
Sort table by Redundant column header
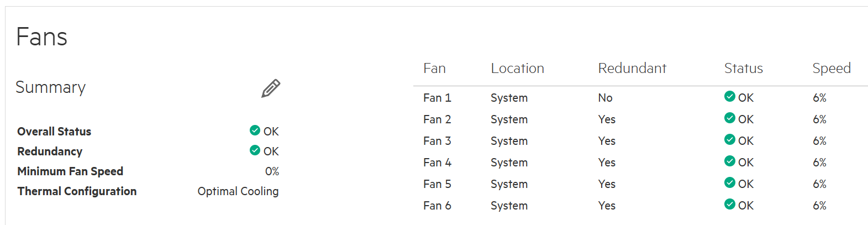pos(632,69)
